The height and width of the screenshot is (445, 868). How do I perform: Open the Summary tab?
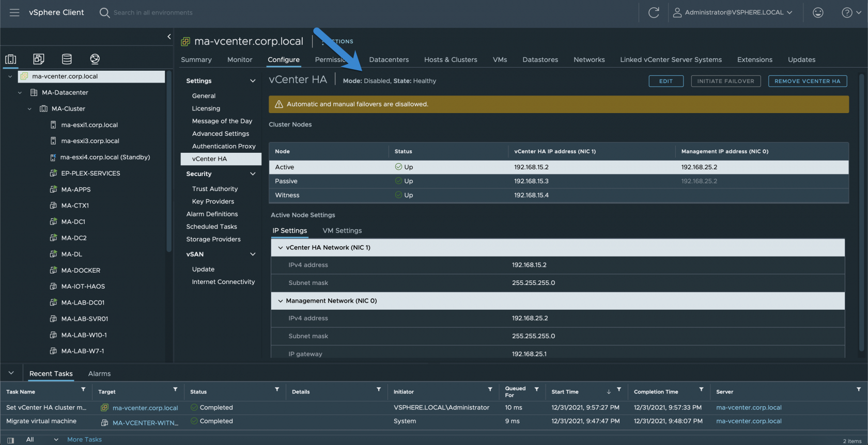pyautogui.click(x=196, y=60)
